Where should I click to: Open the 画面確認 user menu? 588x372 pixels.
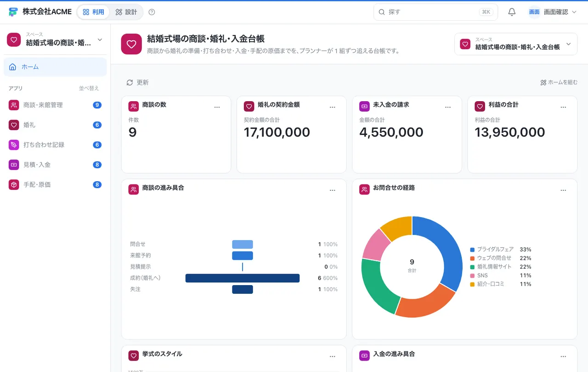click(552, 12)
